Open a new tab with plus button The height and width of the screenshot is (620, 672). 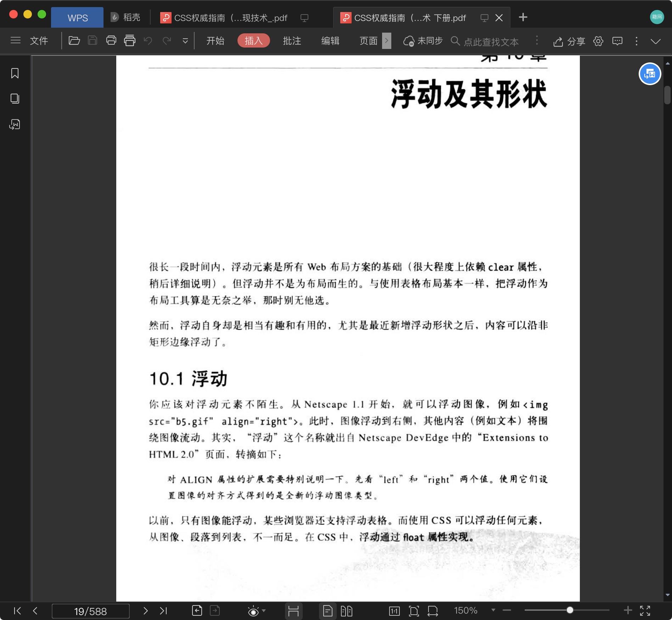coord(523,17)
